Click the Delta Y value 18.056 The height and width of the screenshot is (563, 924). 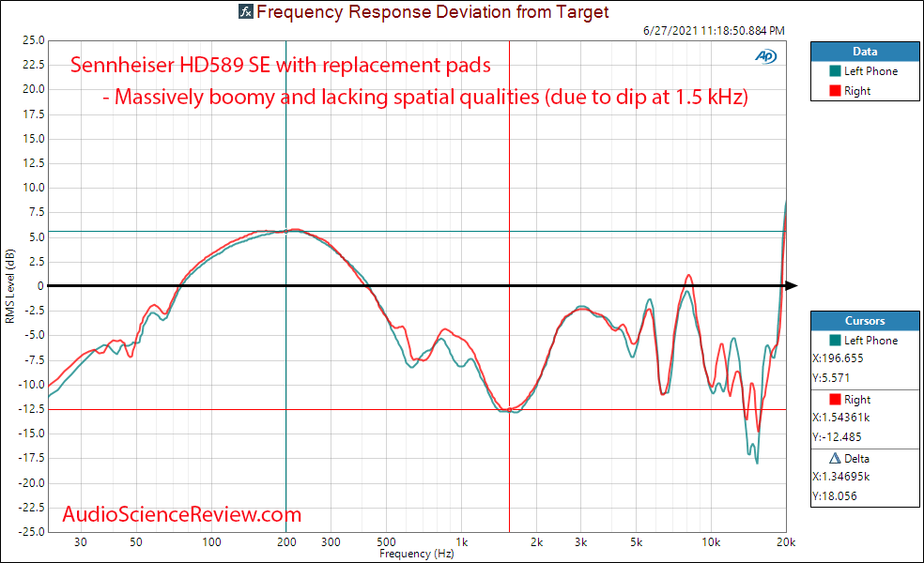[x=835, y=495]
